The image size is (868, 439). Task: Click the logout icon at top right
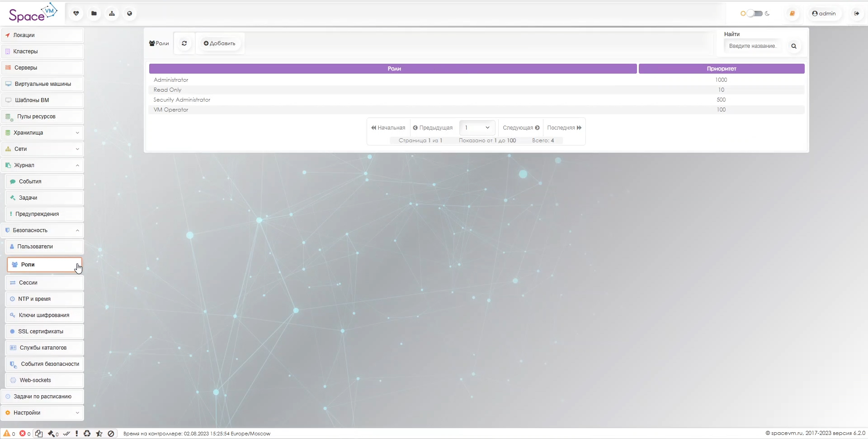856,14
